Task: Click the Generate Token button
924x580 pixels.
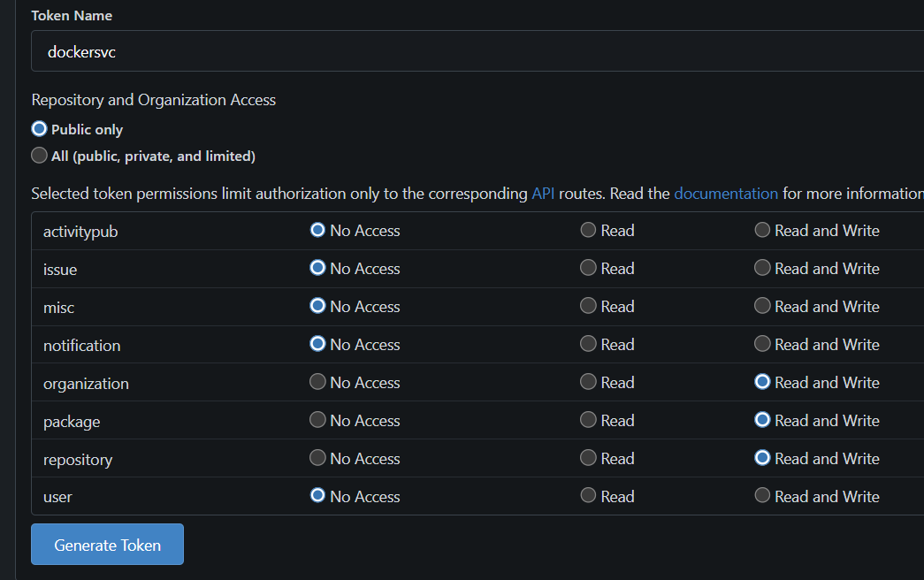Action: (107, 545)
